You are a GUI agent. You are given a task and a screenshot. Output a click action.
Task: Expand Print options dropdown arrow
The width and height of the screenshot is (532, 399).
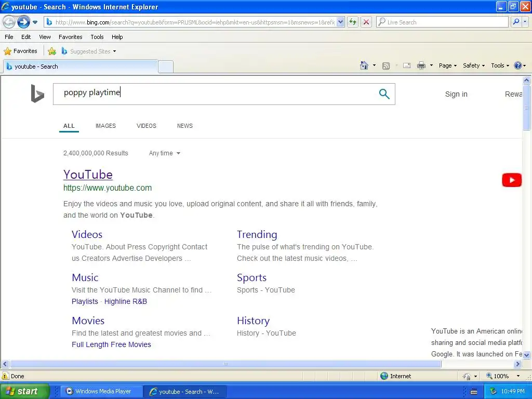click(x=431, y=65)
